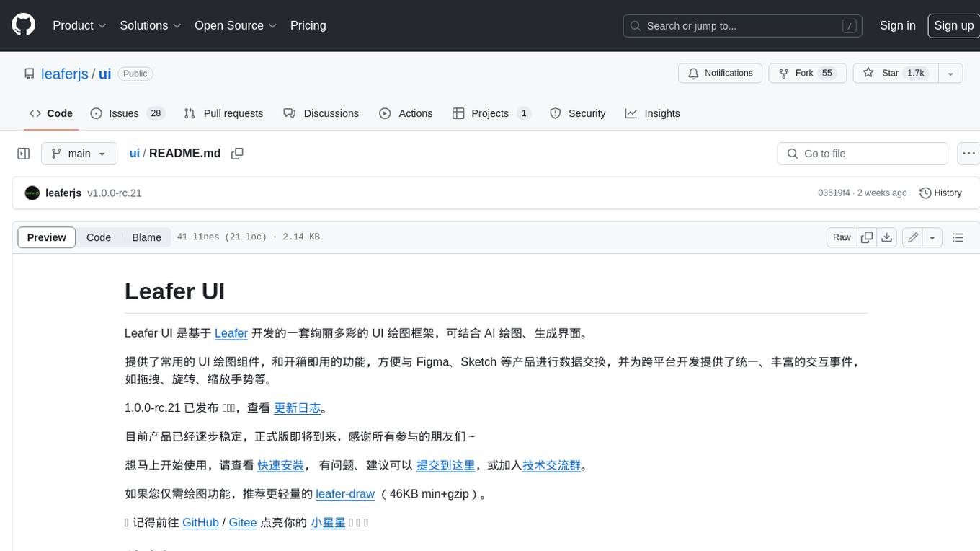
Task: Focus the Search or jump to field
Action: pyautogui.click(x=743, y=26)
